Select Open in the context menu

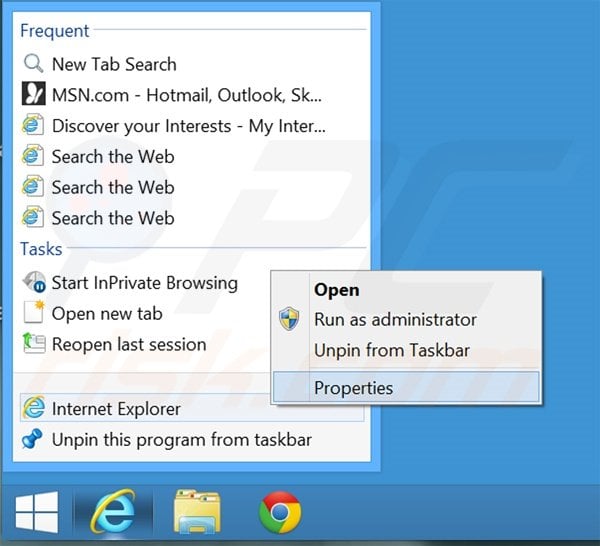(406, 290)
